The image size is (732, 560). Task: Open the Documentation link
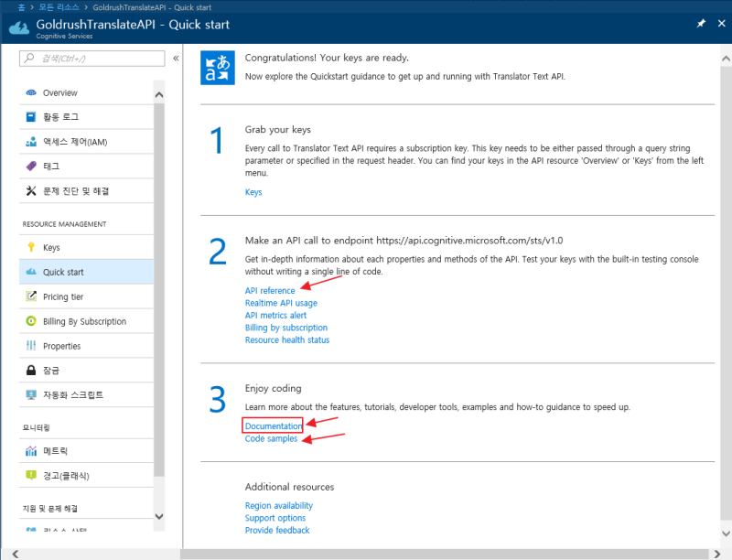273,425
